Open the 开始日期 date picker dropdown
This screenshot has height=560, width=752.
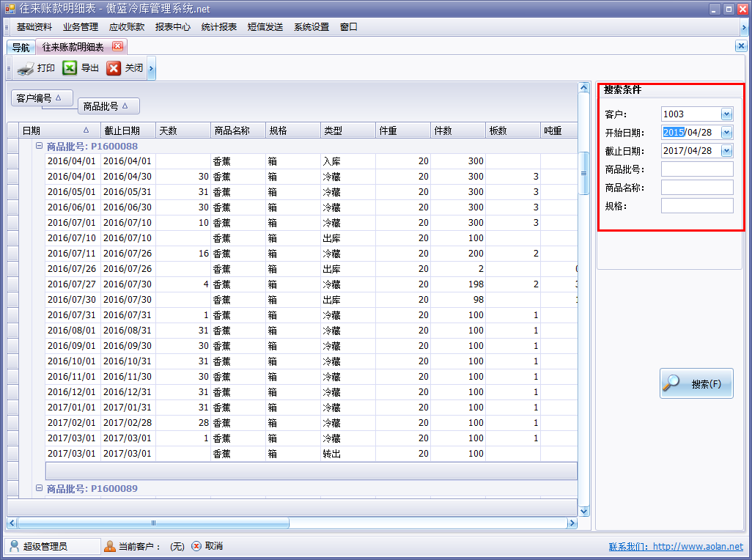pyautogui.click(x=726, y=133)
